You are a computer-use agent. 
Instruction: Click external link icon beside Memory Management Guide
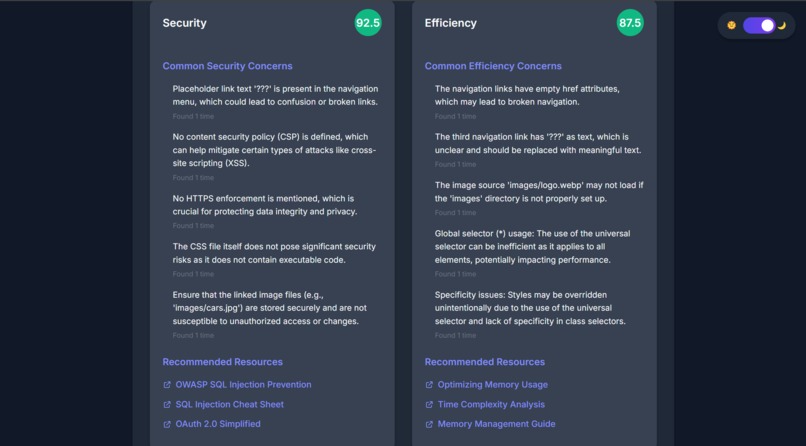tap(429, 424)
